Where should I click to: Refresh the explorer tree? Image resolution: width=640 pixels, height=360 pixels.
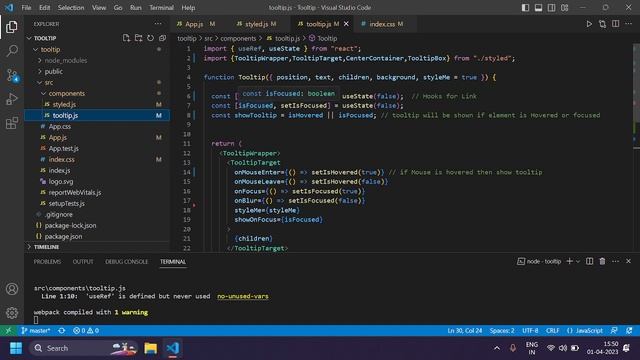(150, 38)
